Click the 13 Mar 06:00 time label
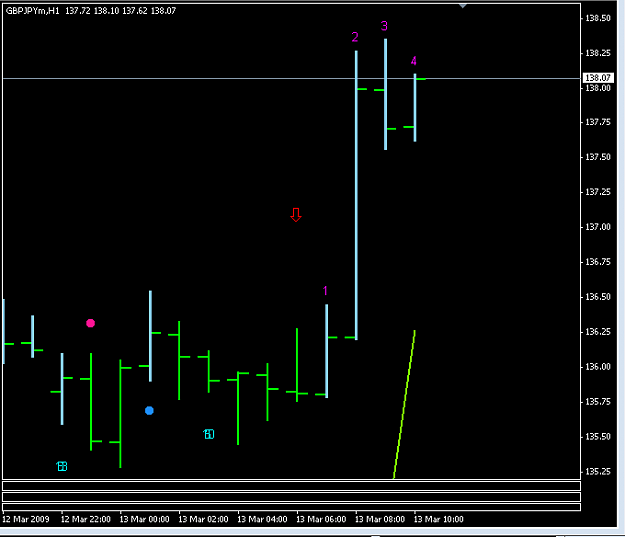 (321, 519)
